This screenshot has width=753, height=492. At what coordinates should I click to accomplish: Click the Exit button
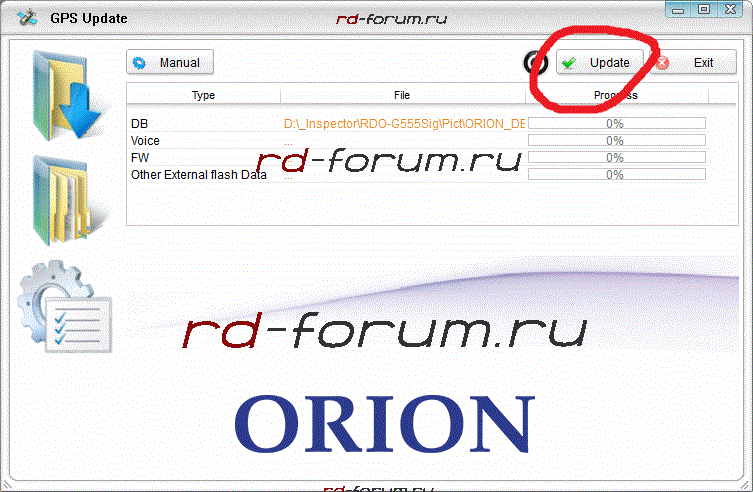[692, 62]
